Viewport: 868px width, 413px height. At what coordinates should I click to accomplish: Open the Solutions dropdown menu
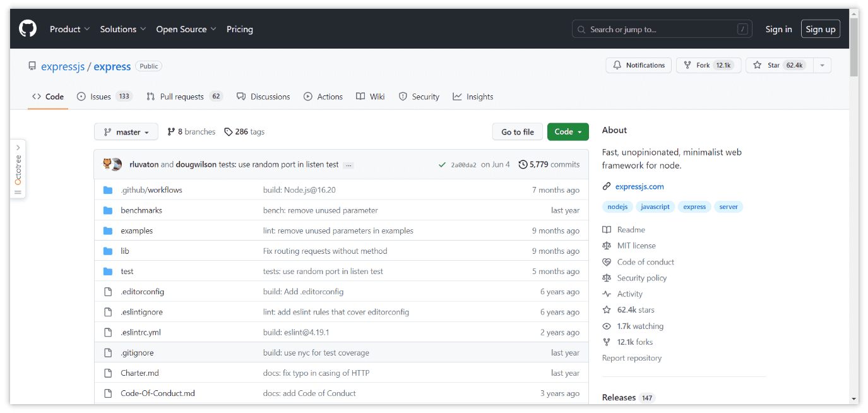click(123, 29)
